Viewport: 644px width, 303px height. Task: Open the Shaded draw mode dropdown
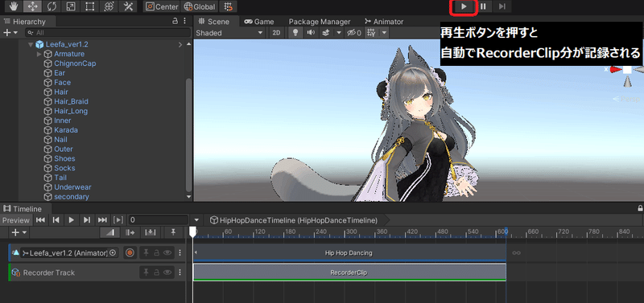tap(229, 33)
